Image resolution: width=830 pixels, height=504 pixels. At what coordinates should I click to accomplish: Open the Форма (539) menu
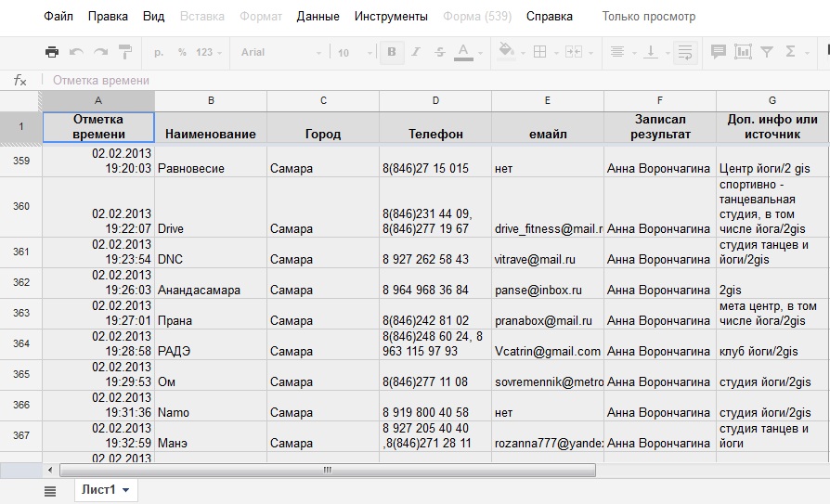[477, 17]
